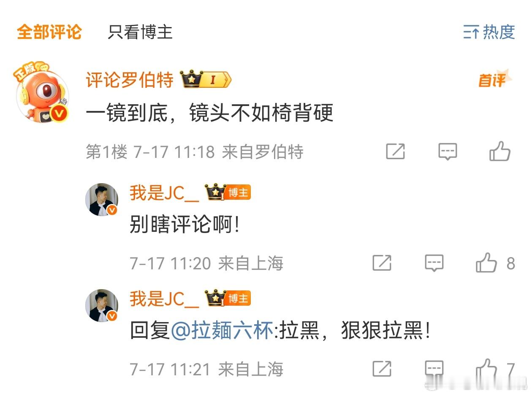Tap crown membership badge next to 评论罗伯特
The width and height of the screenshot is (532, 396).
click(x=206, y=79)
